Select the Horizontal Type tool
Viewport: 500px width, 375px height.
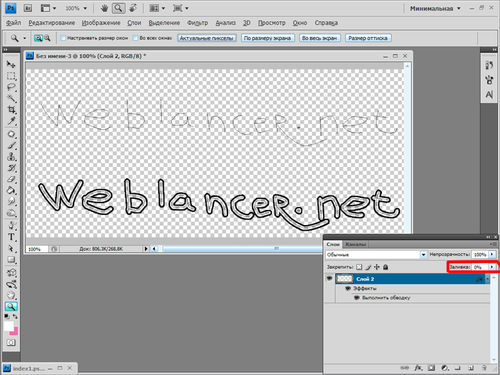tap(12, 237)
